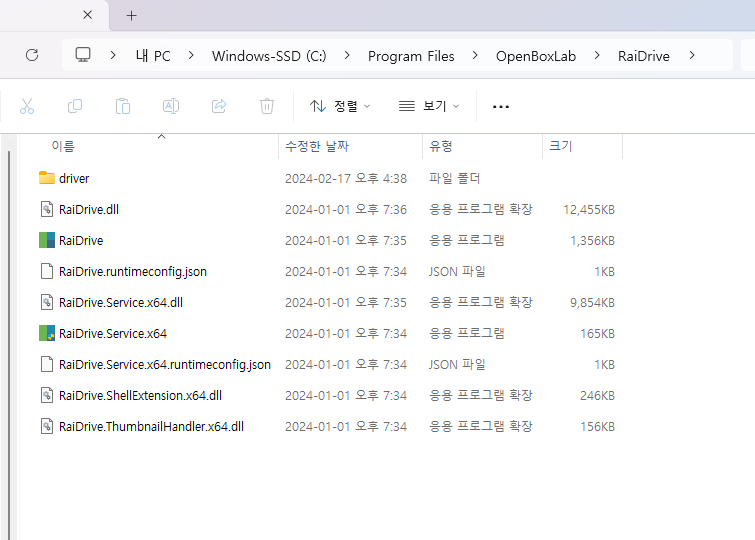Image resolution: width=755 pixels, height=540 pixels.
Task: Click the Share icon in toolbar
Action: 219,106
